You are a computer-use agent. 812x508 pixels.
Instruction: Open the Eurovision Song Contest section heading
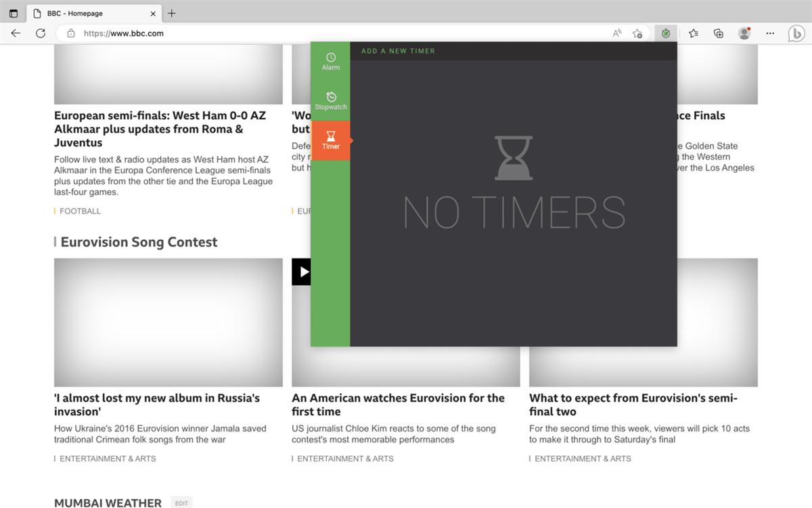[x=139, y=242]
